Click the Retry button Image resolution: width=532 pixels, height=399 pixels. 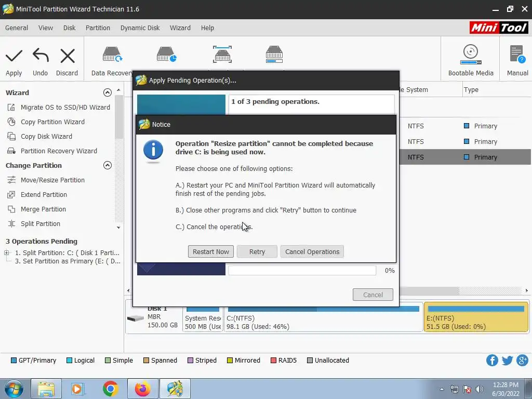click(257, 252)
